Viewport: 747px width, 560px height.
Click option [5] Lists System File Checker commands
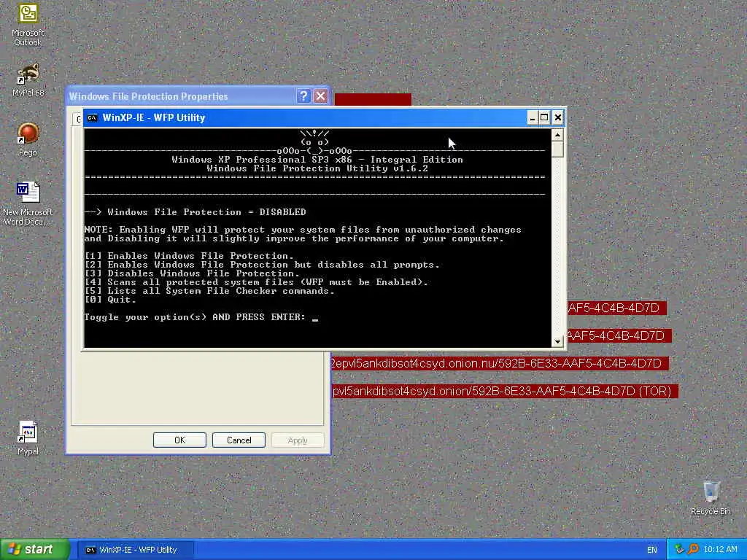coord(209,291)
